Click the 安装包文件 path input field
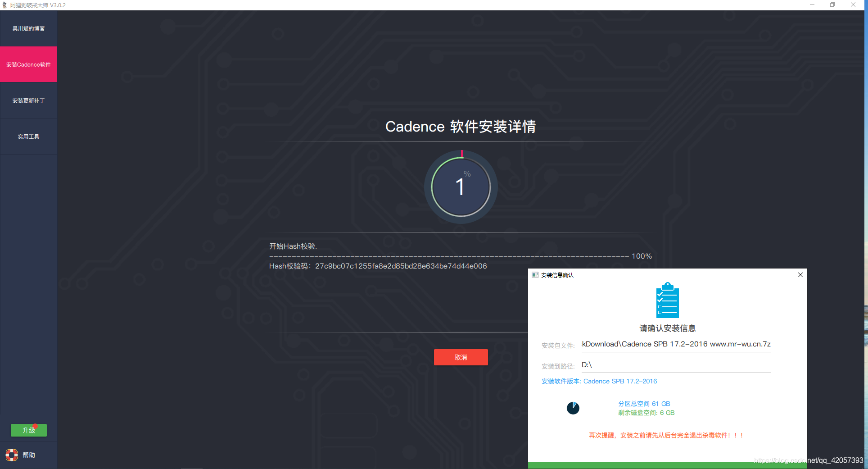Image resolution: width=868 pixels, height=469 pixels. pos(676,345)
